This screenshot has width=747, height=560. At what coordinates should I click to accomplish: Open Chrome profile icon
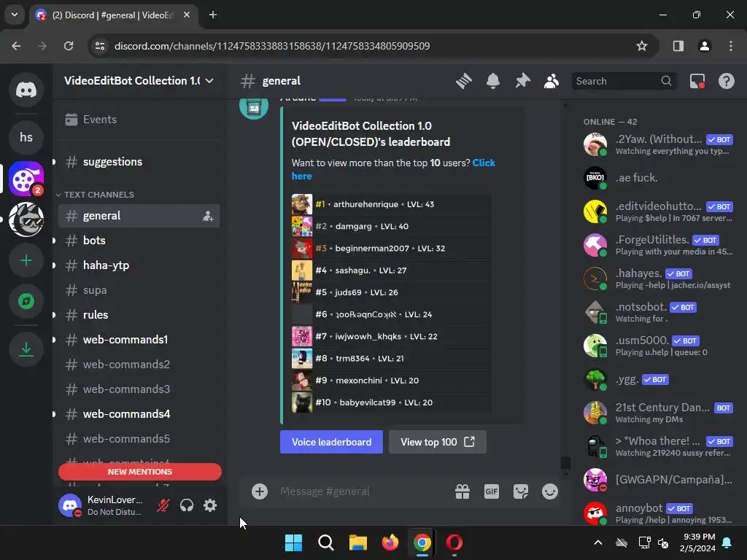point(704,46)
